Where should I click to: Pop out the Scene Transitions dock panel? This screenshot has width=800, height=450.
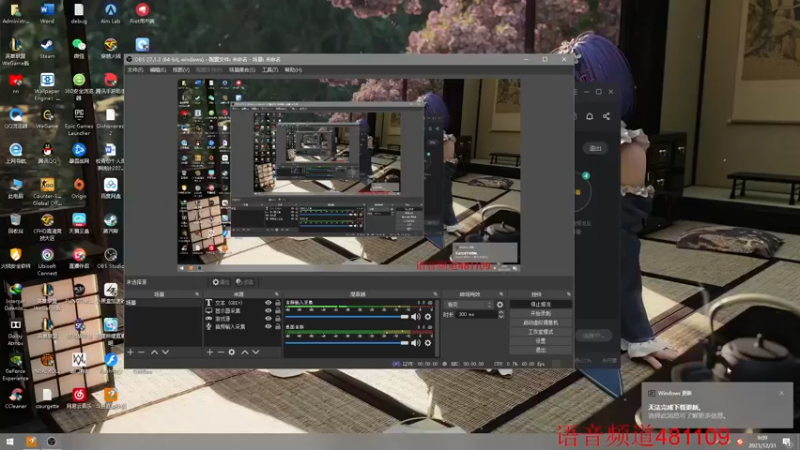coord(501,294)
